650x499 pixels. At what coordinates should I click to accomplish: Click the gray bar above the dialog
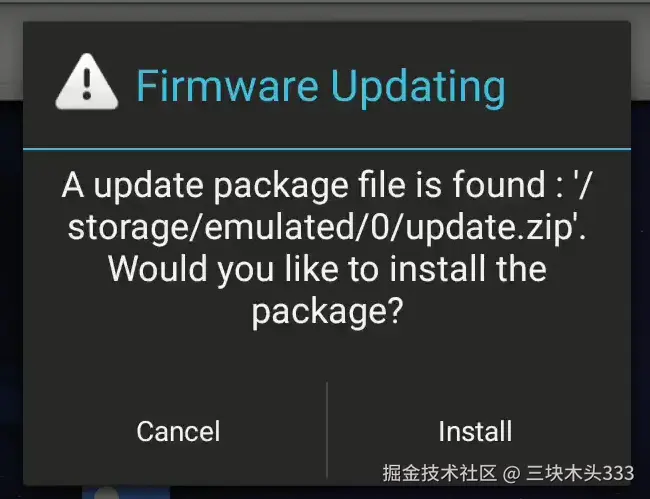point(325,10)
